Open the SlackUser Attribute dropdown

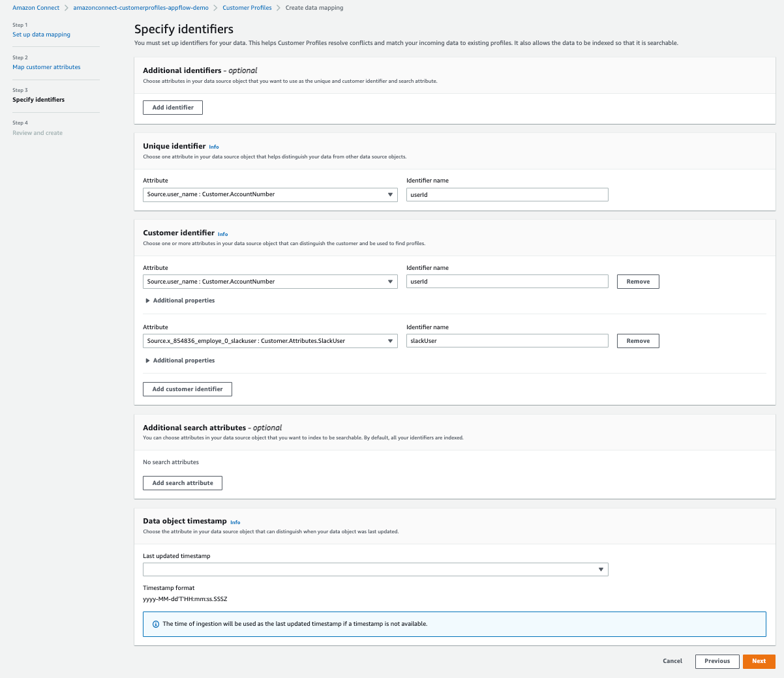270,341
